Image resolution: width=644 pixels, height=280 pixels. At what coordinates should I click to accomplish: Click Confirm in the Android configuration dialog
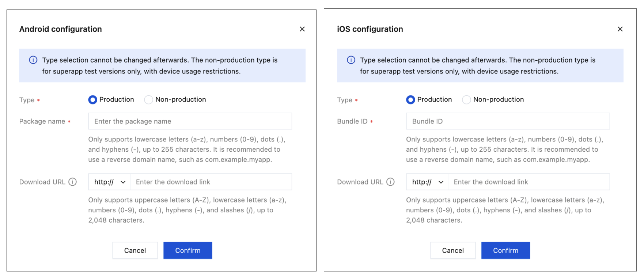pyautogui.click(x=188, y=250)
